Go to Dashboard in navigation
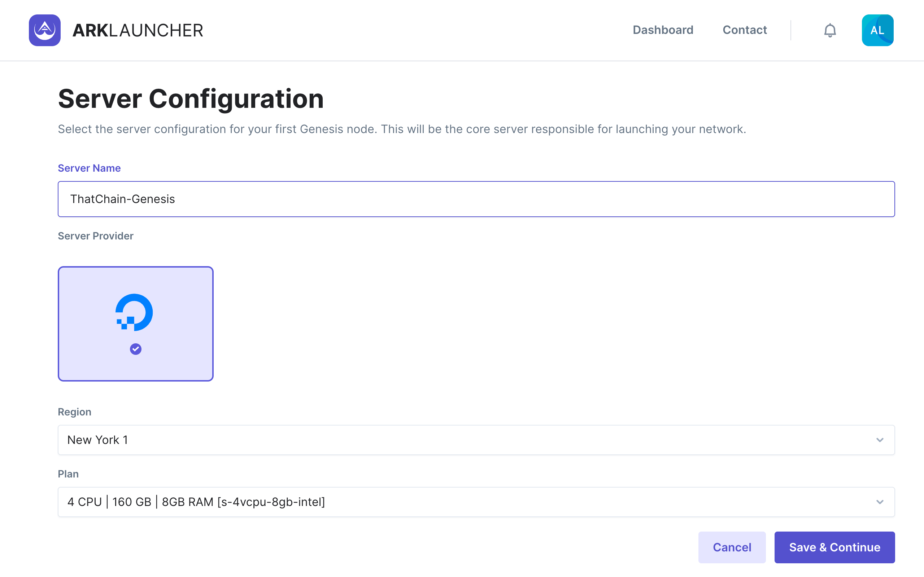The height and width of the screenshot is (577, 924). click(x=663, y=30)
